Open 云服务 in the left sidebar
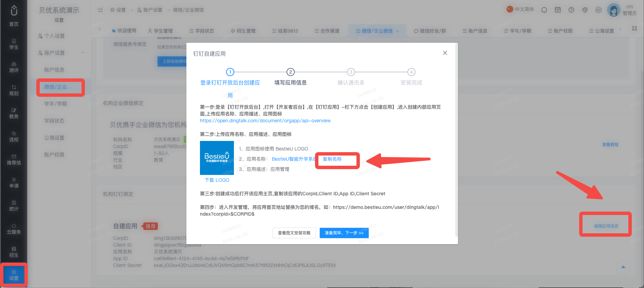 (x=14, y=229)
